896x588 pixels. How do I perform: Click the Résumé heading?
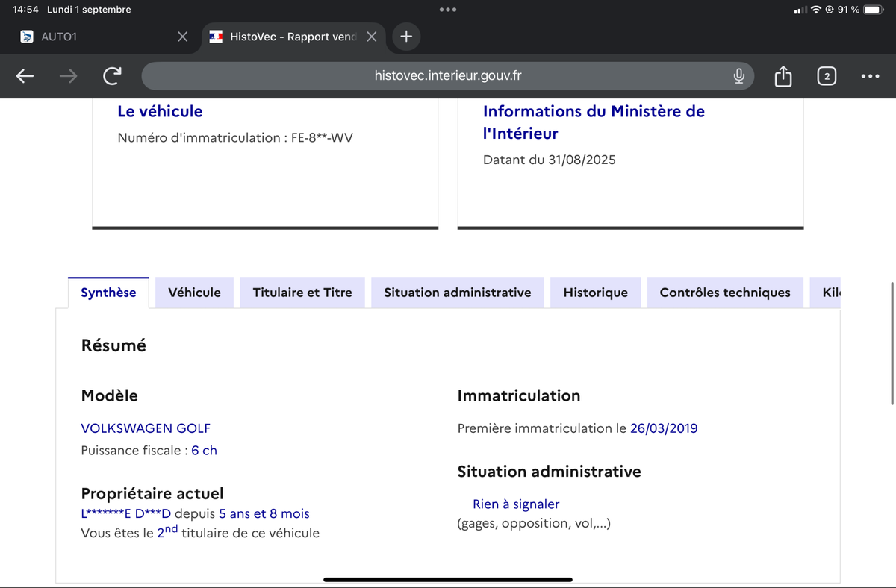click(113, 345)
